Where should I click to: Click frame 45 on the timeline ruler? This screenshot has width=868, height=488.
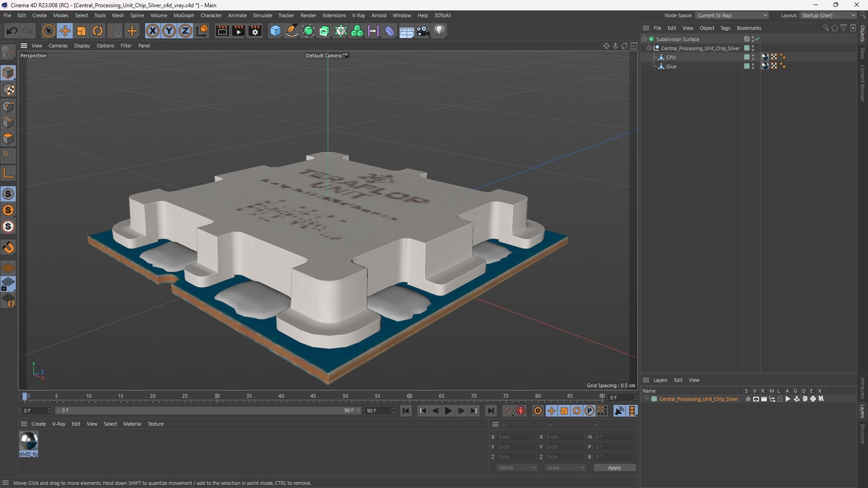point(313,396)
